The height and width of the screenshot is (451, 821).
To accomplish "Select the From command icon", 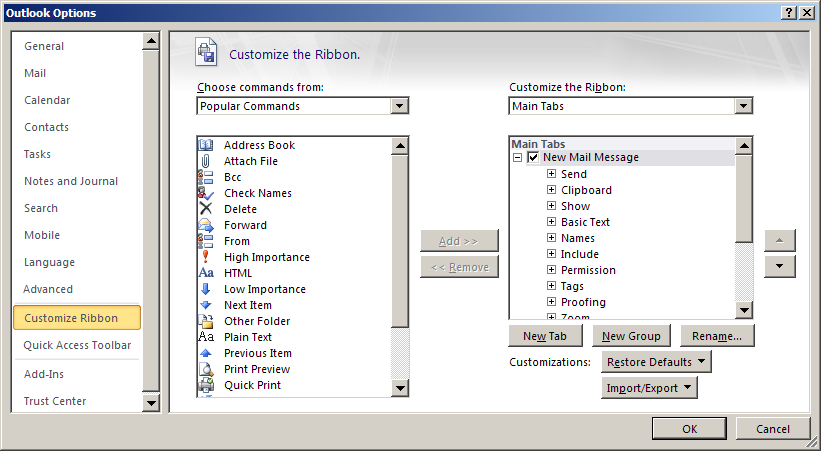I will (206, 241).
